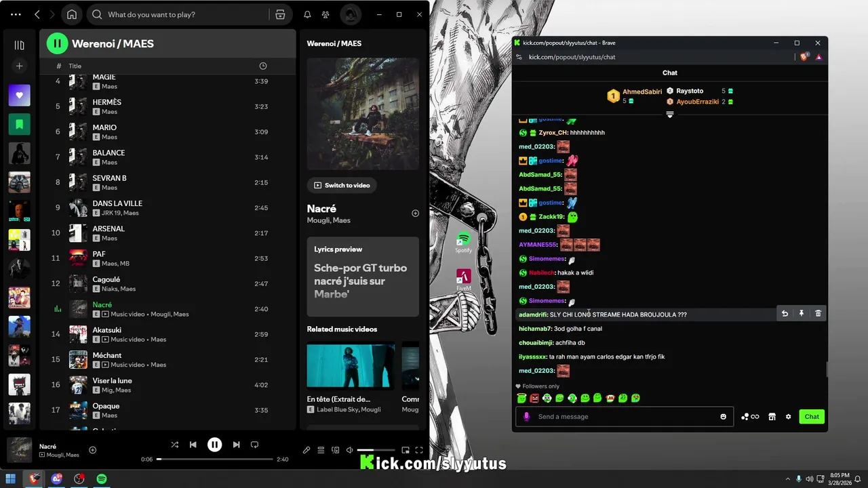Image resolution: width=868 pixels, height=488 pixels.
Task: Pause the Werenoi / MAES playlist header button
Action: (x=57, y=43)
